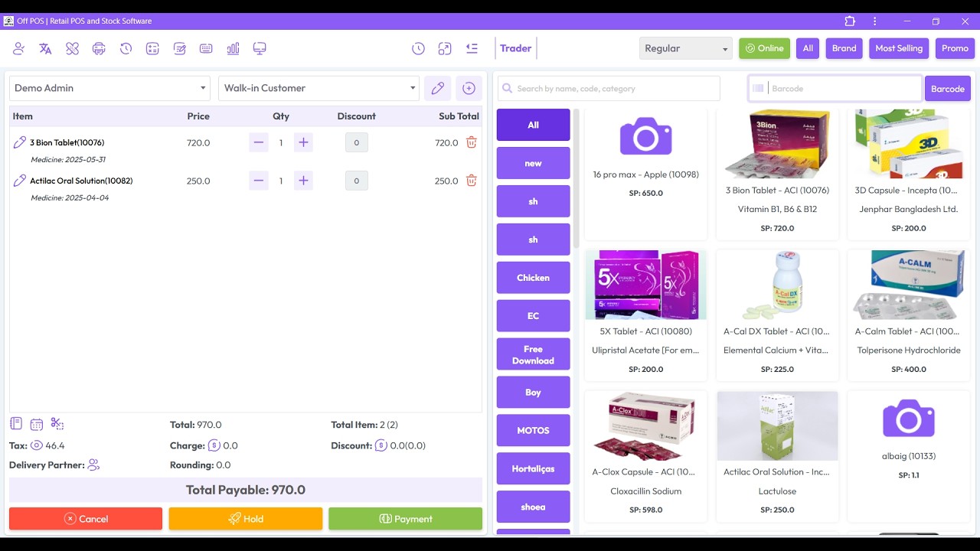Open the Charge dollar icon
Screen dimensions: 980x551
[x=214, y=445]
